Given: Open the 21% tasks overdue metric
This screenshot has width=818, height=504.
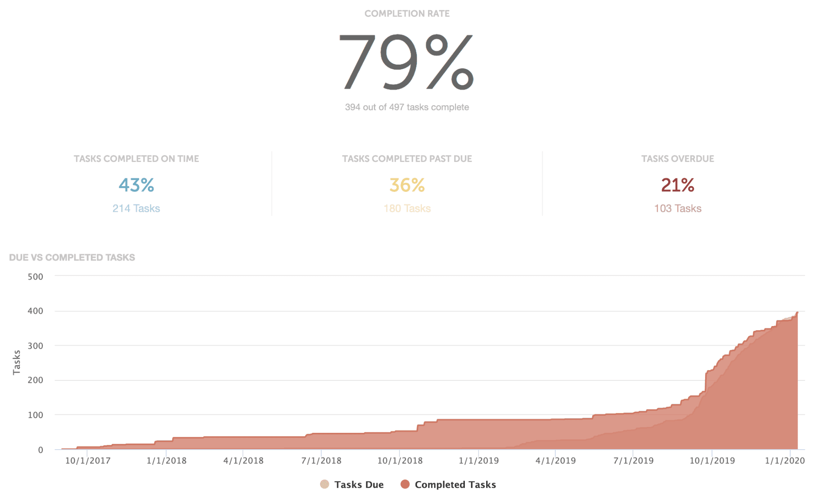Looking at the screenshot, I should click(678, 185).
